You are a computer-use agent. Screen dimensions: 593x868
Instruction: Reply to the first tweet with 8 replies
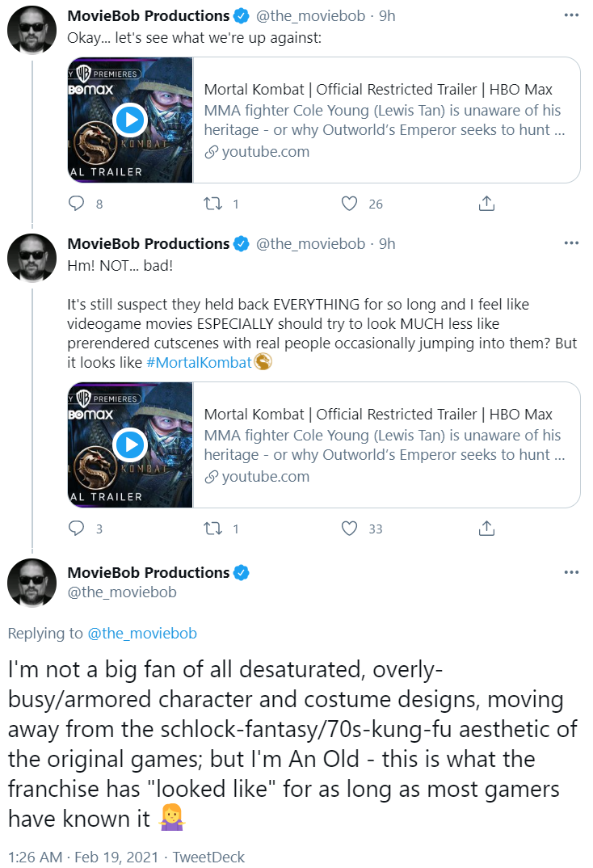click(76, 203)
